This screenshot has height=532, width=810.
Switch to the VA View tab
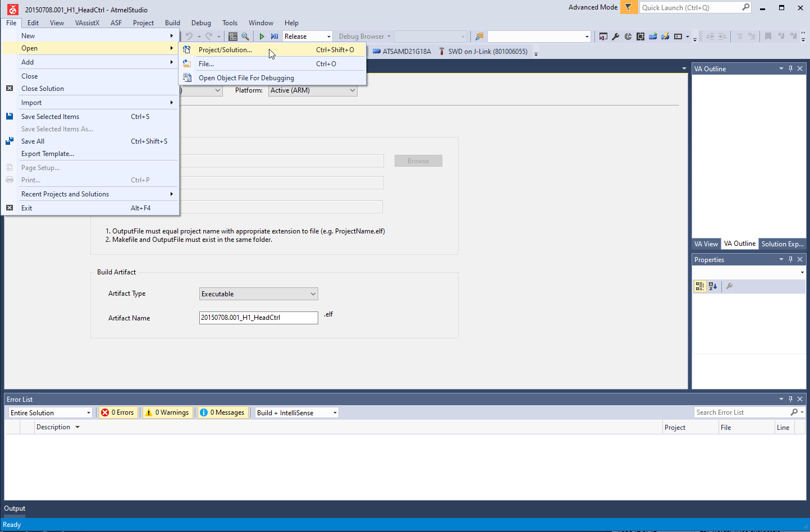[706, 244]
